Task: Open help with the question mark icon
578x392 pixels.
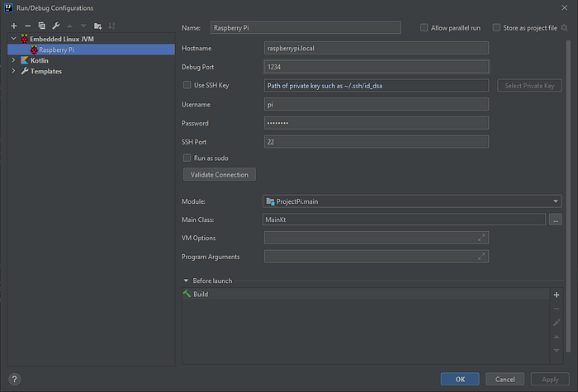Action: tap(14, 379)
